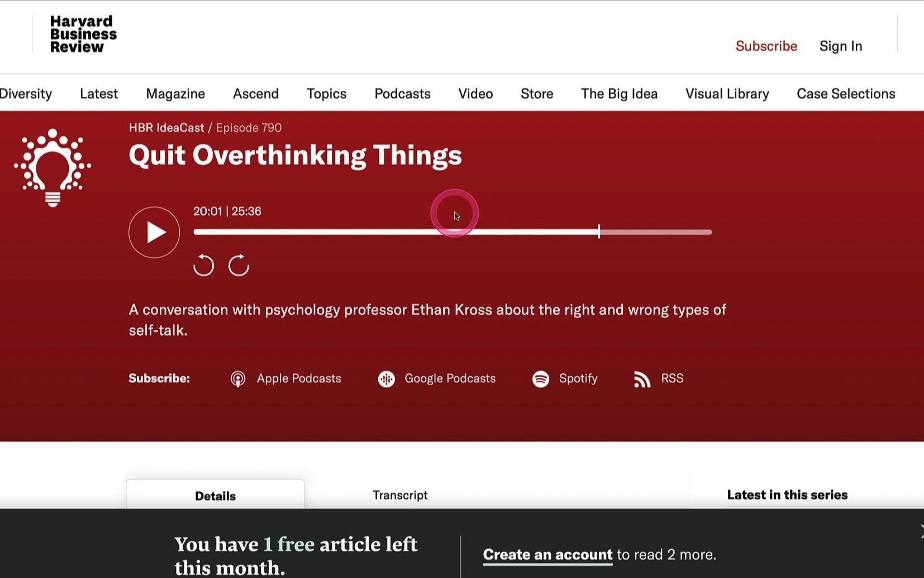Open The Big Idea section
This screenshot has width=924, height=578.
coord(619,93)
